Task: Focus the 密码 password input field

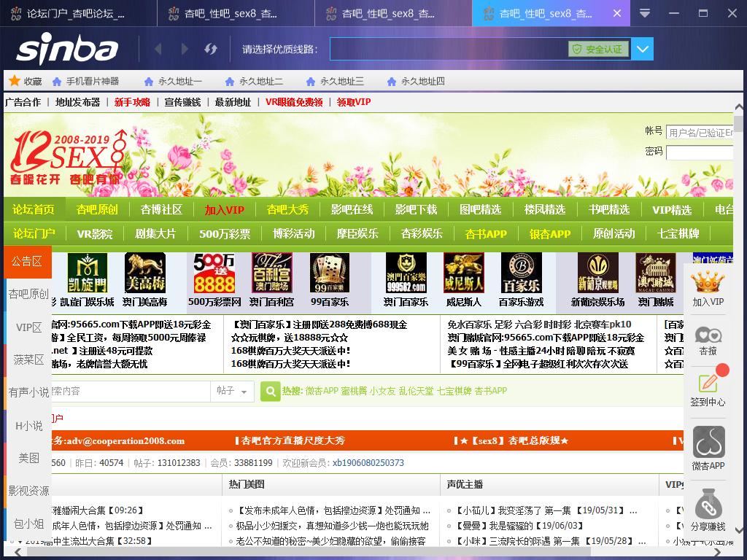Action: (700, 152)
